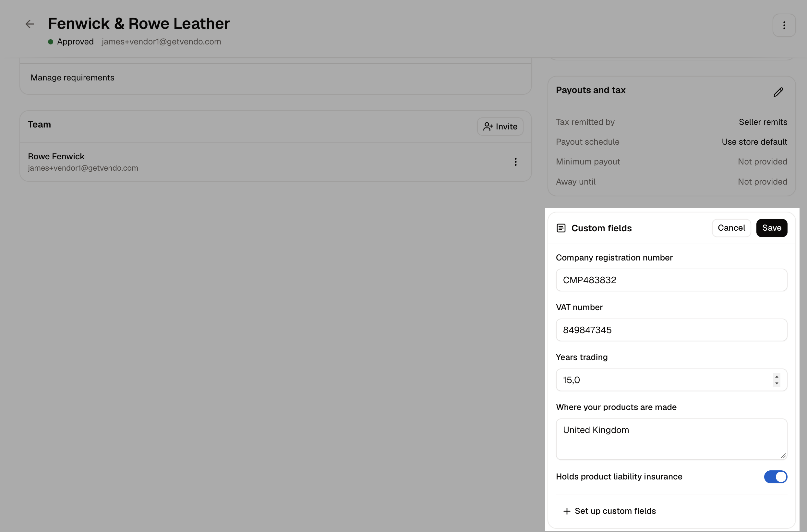Focus the Company registration number field
This screenshot has width=807, height=532.
point(671,280)
